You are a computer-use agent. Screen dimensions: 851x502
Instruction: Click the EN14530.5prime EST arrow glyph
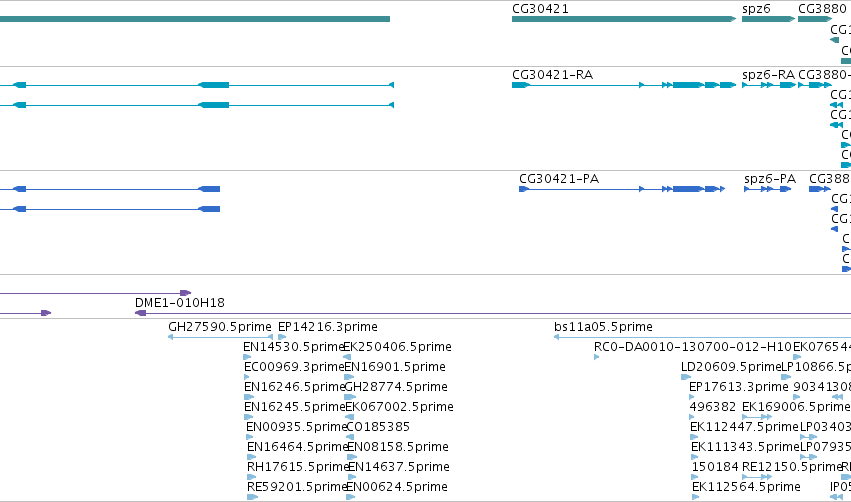pyautogui.click(x=247, y=357)
